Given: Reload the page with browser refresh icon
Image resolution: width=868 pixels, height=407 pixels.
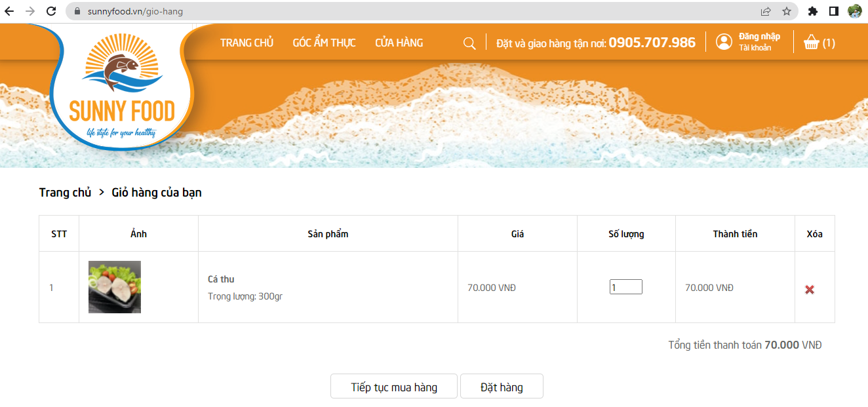Looking at the screenshot, I should click(x=51, y=11).
